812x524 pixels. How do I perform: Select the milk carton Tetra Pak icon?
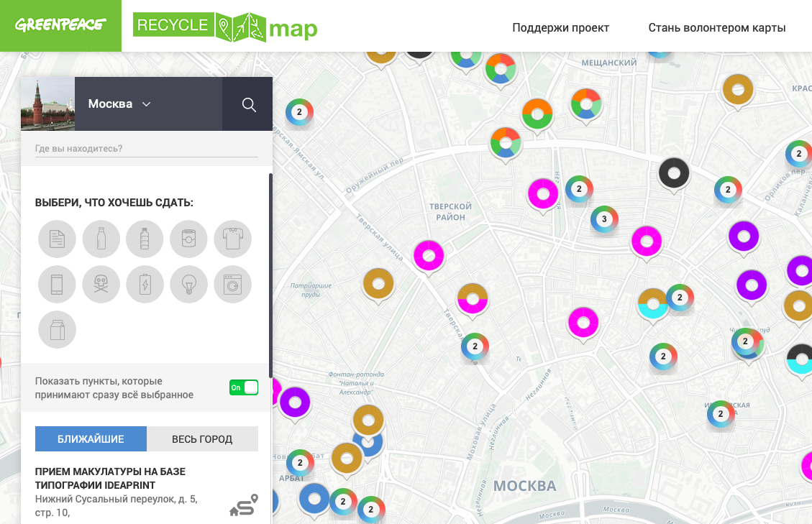pos(57,330)
